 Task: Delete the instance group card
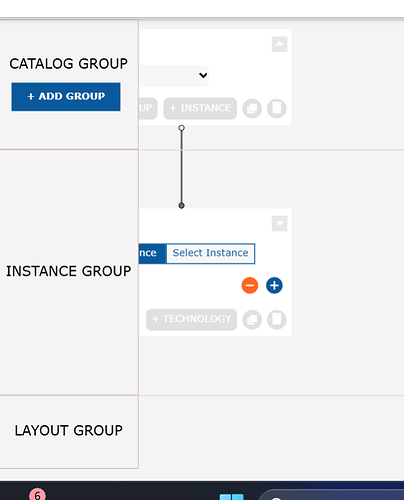277,320
